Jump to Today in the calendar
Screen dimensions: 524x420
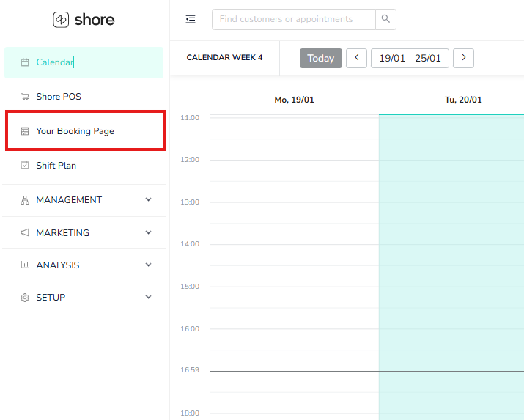tap(320, 59)
